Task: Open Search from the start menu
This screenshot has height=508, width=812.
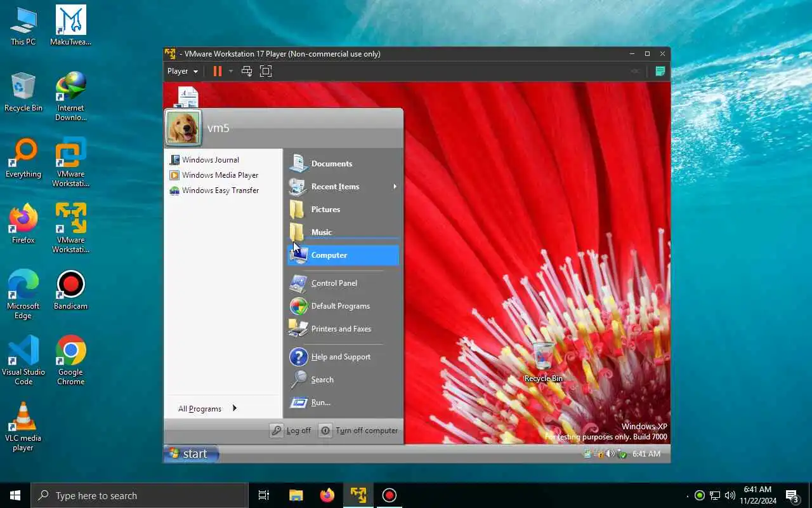Action: (x=343, y=380)
